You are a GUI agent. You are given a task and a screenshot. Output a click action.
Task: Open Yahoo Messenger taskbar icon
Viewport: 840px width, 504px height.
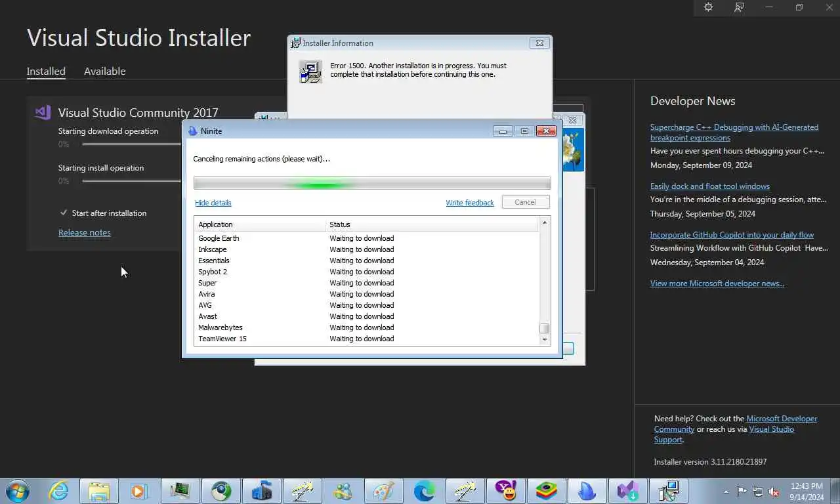tap(505, 491)
